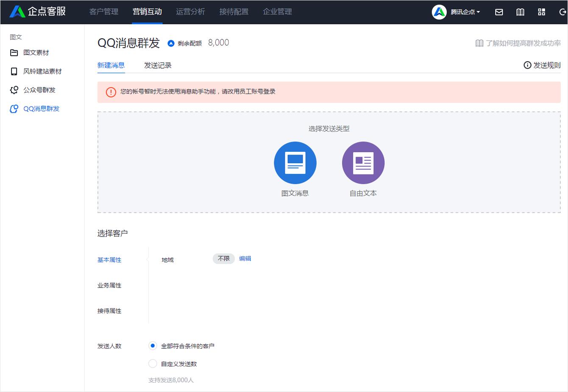Screen dimensions: 568x392
Task: 点击编辑地域条件链接
Action: tap(245, 259)
